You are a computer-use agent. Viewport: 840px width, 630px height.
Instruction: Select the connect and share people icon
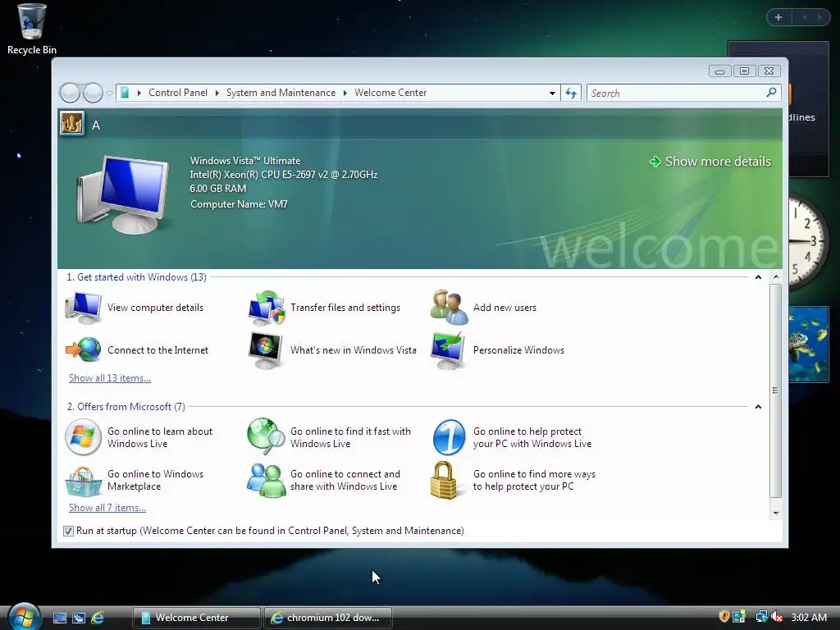pos(267,481)
